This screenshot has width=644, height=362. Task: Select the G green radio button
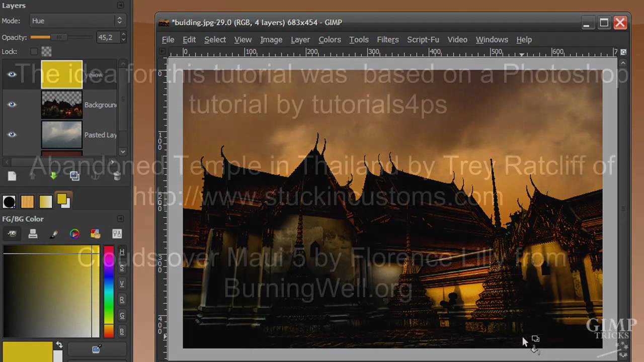(x=122, y=316)
